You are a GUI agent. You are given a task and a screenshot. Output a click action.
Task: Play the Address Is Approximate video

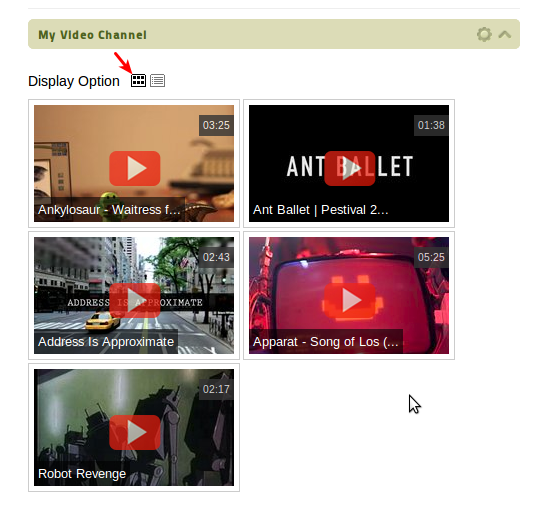point(135,300)
